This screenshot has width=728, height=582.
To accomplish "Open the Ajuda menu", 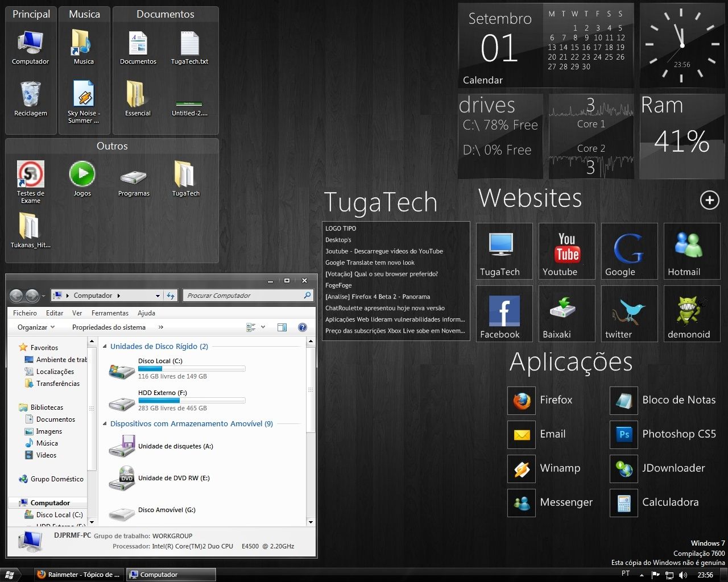I will point(146,313).
